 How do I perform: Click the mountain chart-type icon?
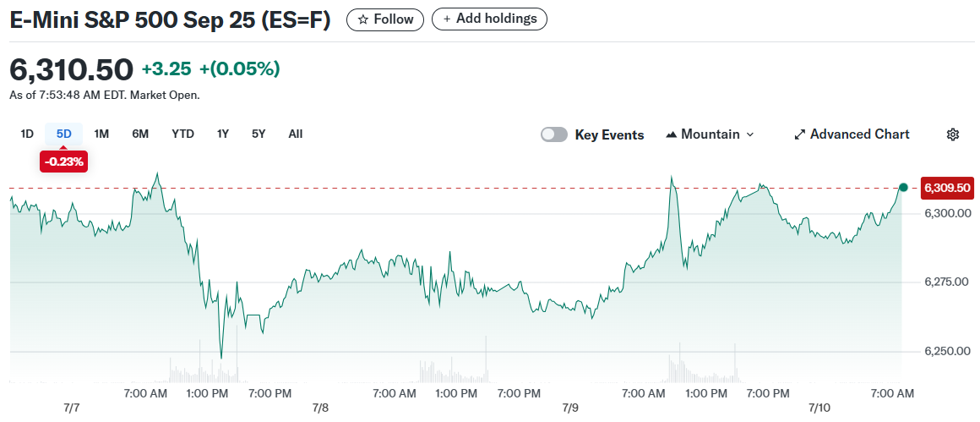(672, 134)
